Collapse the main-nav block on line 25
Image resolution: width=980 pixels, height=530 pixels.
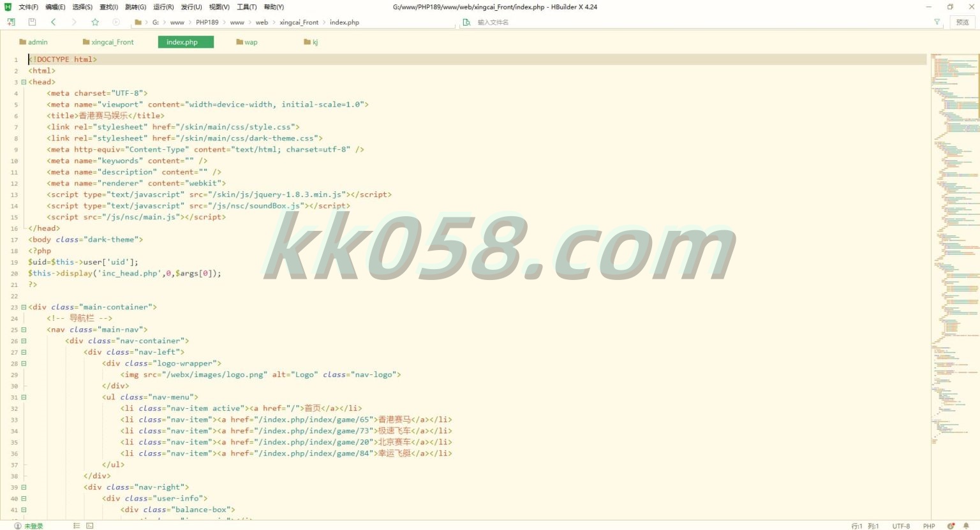tap(24, 330)
